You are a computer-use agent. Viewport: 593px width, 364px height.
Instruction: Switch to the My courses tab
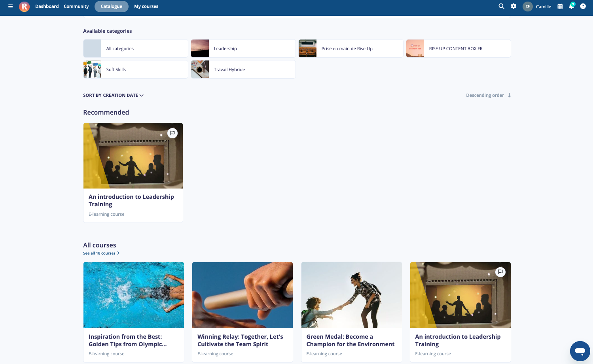[146, 6]
